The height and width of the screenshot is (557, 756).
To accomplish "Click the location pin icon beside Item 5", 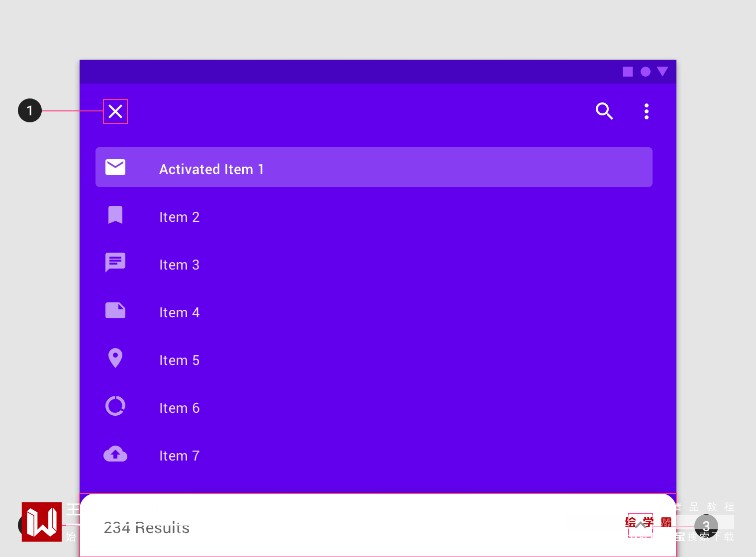I will tap(115, 358).
